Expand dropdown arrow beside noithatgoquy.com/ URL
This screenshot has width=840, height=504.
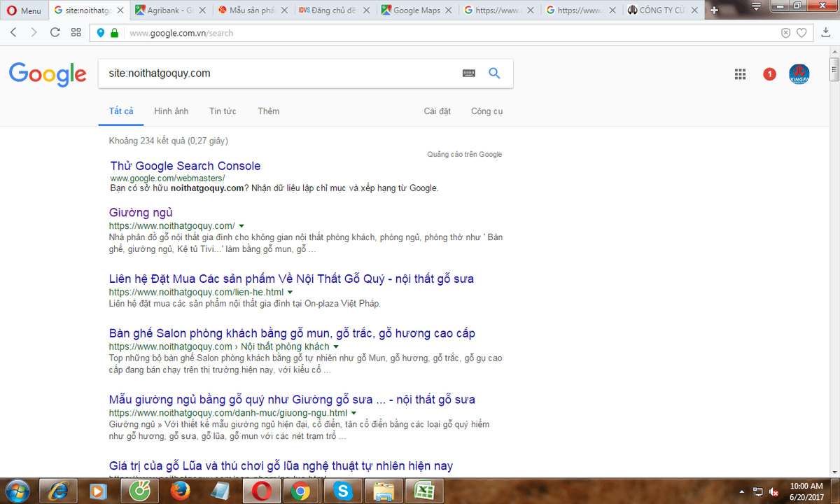pos(241,226)
